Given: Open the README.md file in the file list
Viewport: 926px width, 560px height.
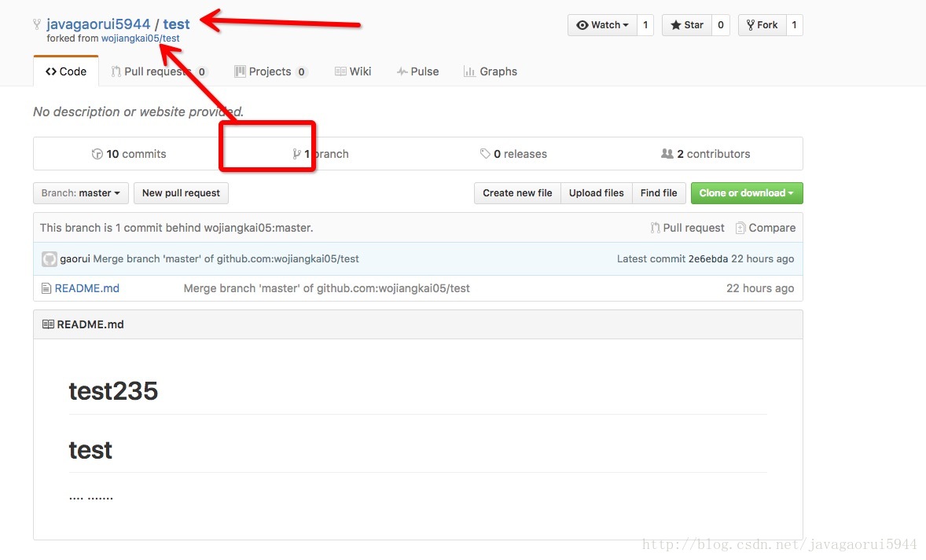Looking at the screenshot, I should point(86,288).
